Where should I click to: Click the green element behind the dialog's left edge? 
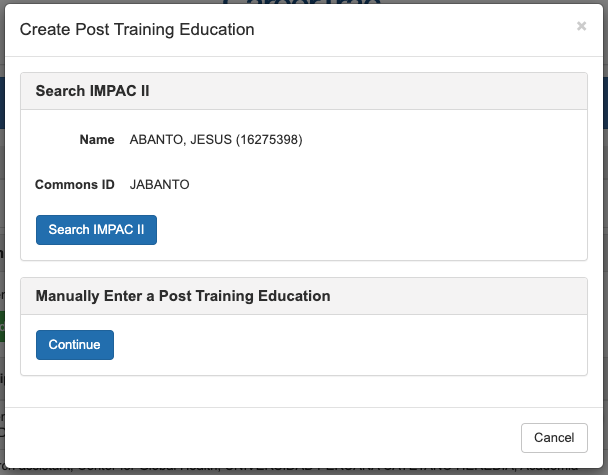click(2, 326)
